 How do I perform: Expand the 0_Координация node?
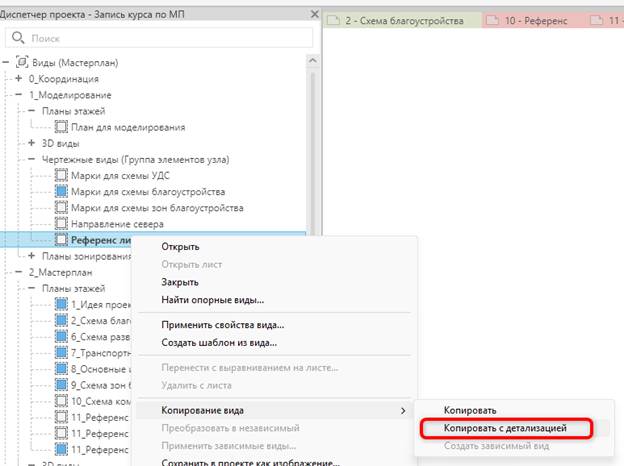click(x=19, y=78)
